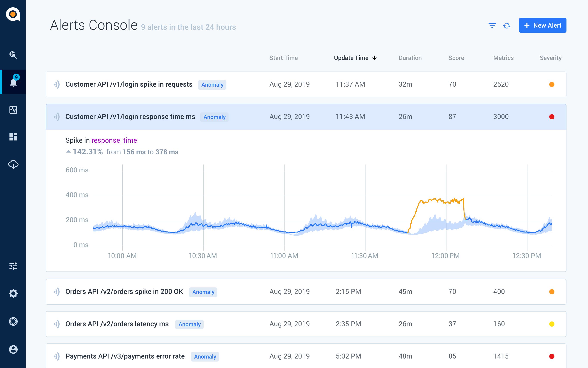Click the response_time metric link
588x368 pixels.
click(114, 140)
